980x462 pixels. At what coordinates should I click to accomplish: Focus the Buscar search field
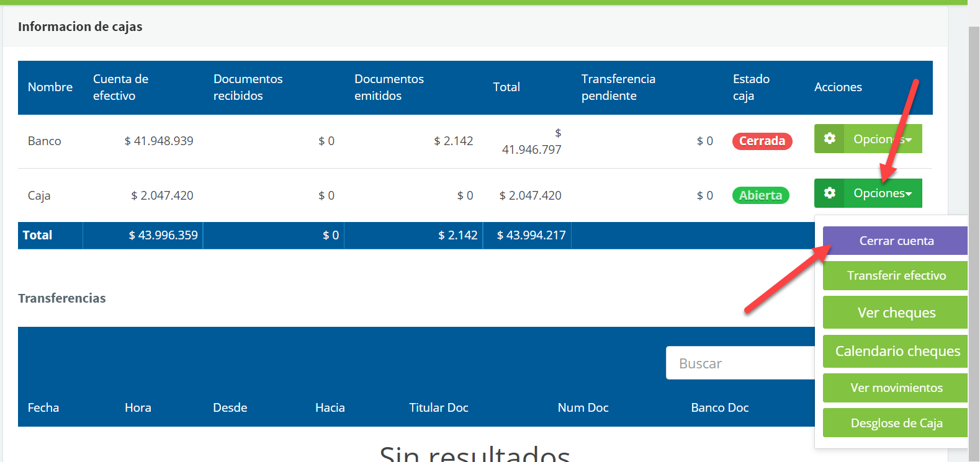[740, 363]
